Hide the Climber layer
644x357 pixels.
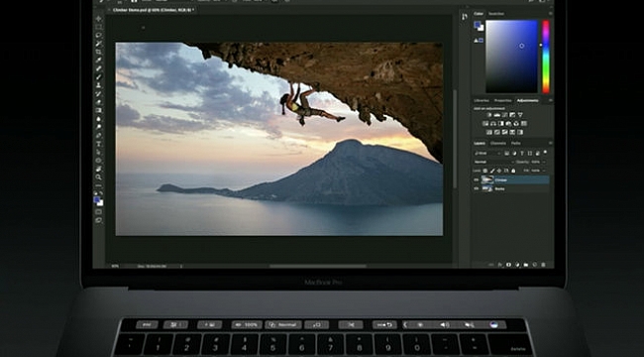tap(477, 179)
